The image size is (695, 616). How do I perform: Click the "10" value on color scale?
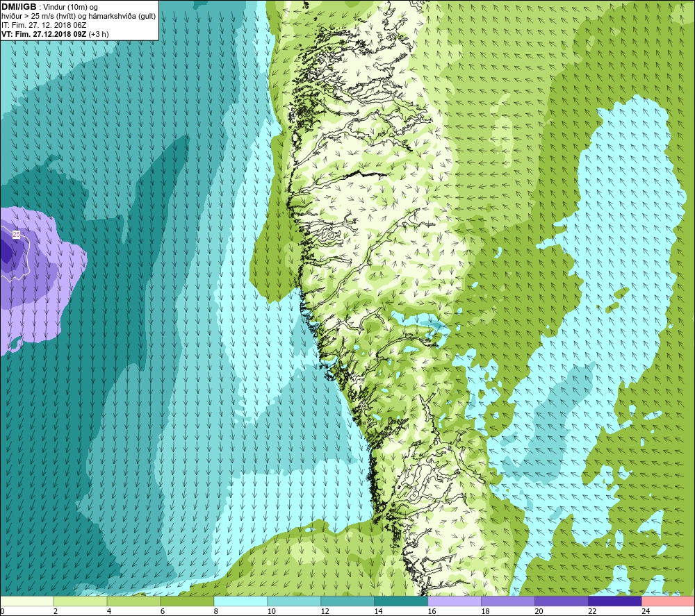(x=271, y=611)
